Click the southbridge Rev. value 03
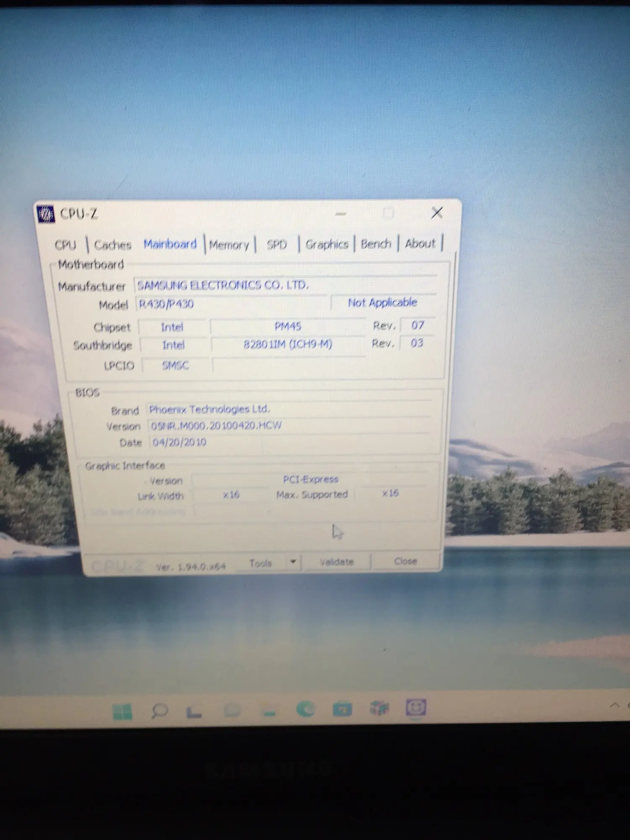630x840 pixels. coord(417,343)
